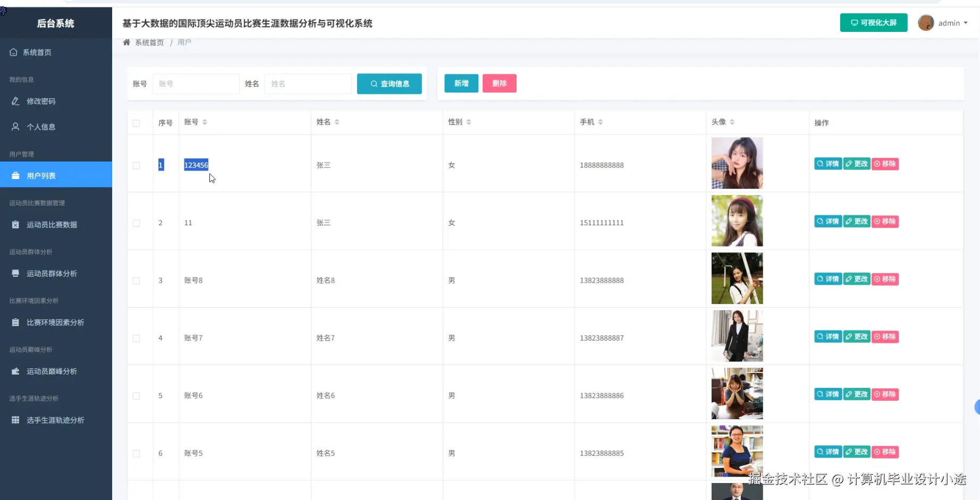Click the 系统首页 breadcrumb link
This screenshot has width=980, height=500.
point(149,43)
